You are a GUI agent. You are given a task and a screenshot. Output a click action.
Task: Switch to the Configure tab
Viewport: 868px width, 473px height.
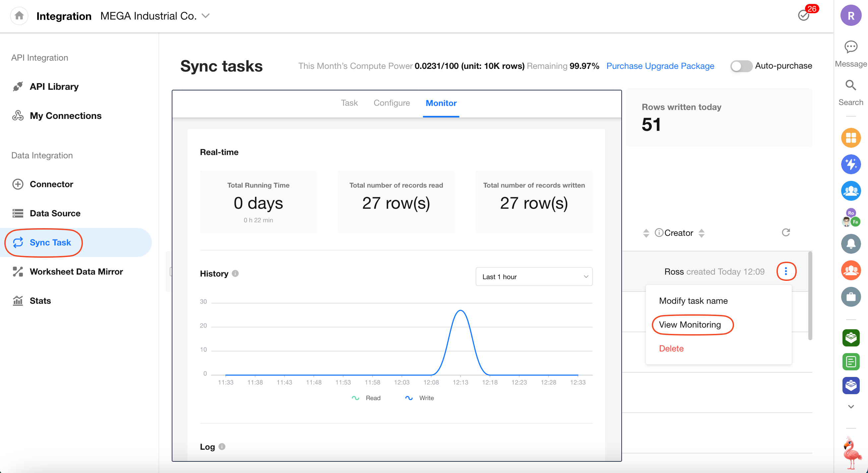[392, 103]
